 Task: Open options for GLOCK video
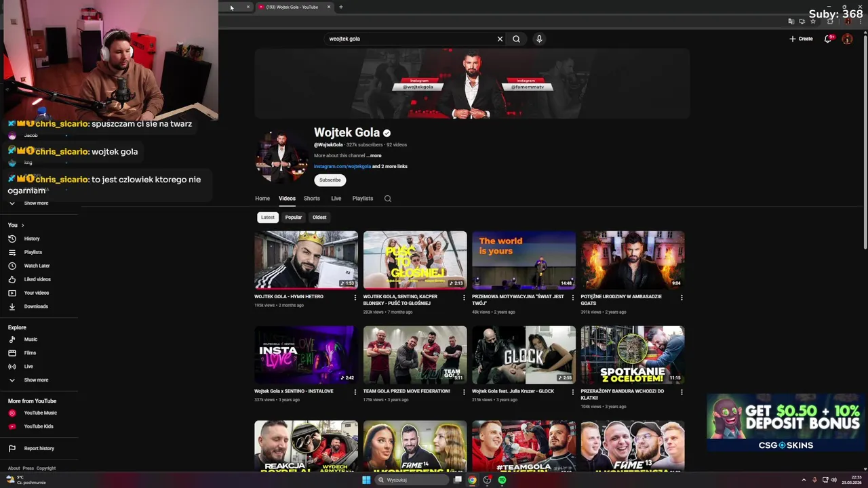572,392
